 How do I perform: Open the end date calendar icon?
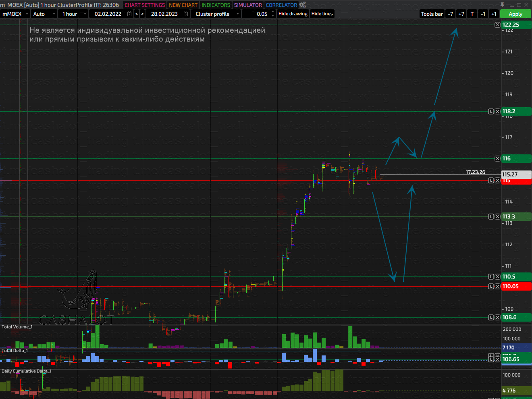coord(186,14)
